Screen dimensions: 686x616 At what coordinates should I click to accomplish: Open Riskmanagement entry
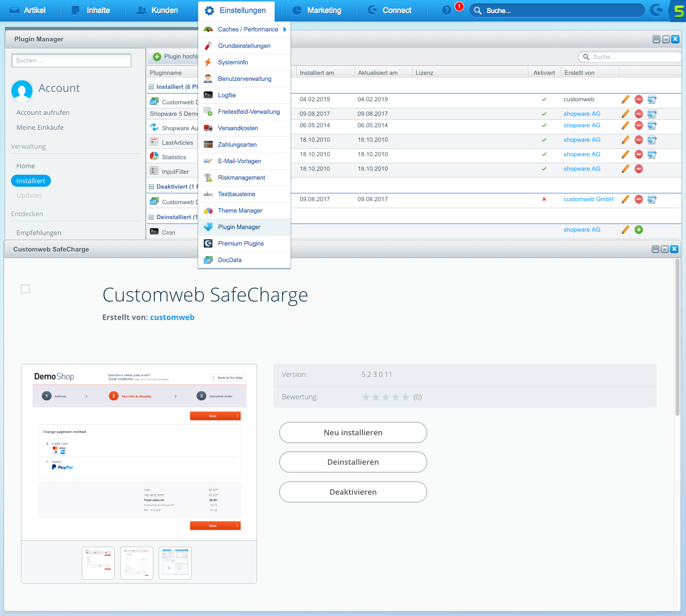(x=244, y=178)
